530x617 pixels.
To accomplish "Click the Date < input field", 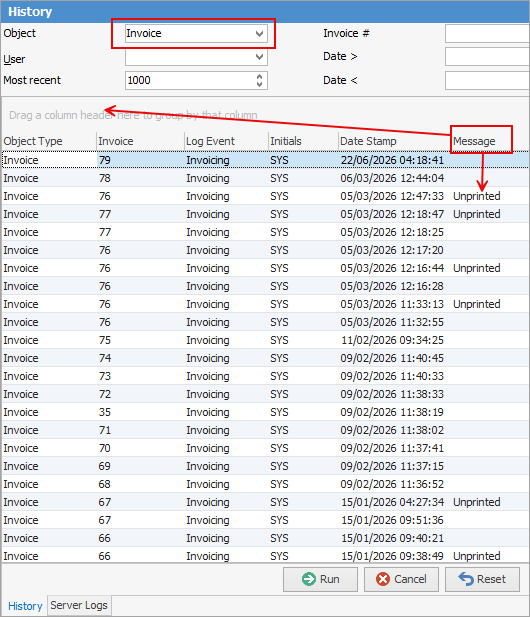I will [487, 81].
